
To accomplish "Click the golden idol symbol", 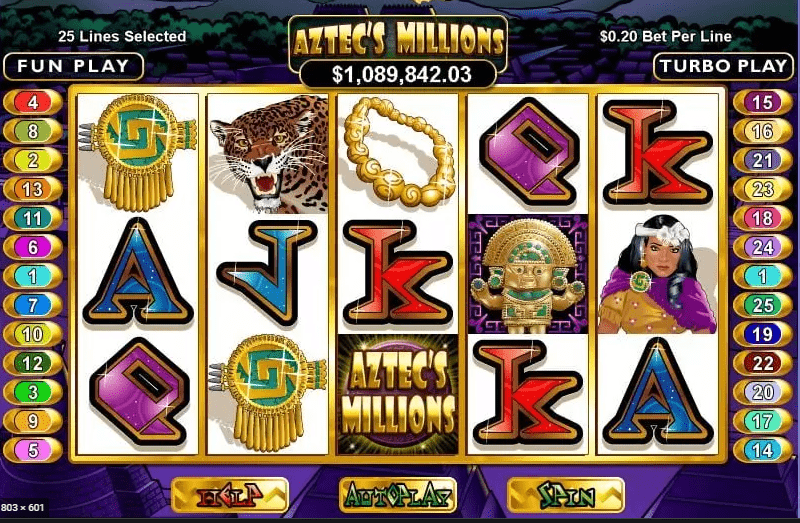I will coord(528,274).
